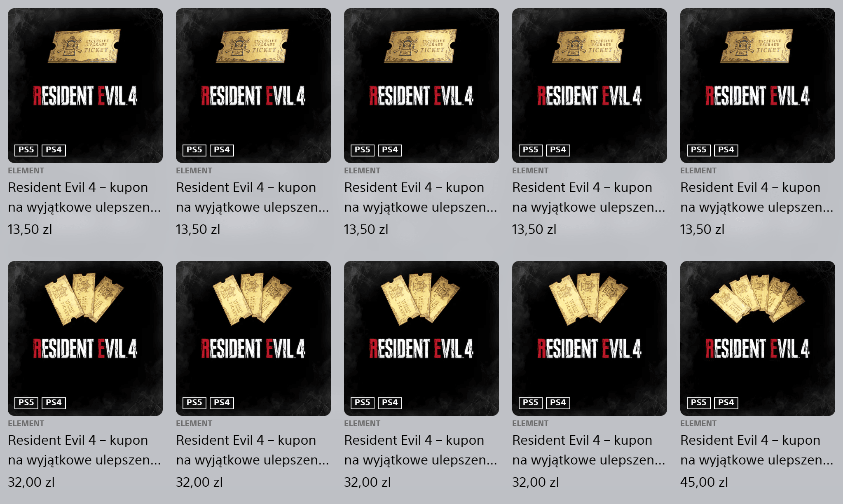Click PS5 badge on third bottom-row item
Image resolution: width=843 pixels, height=504 pixels.
(362, 403)
